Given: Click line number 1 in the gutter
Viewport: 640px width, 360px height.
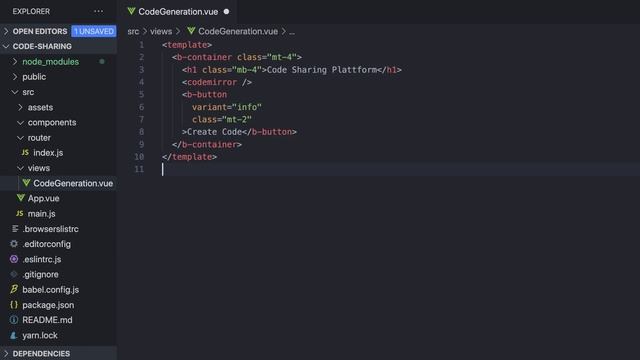Looking at the screenshot, I should [x=142, y=44].
